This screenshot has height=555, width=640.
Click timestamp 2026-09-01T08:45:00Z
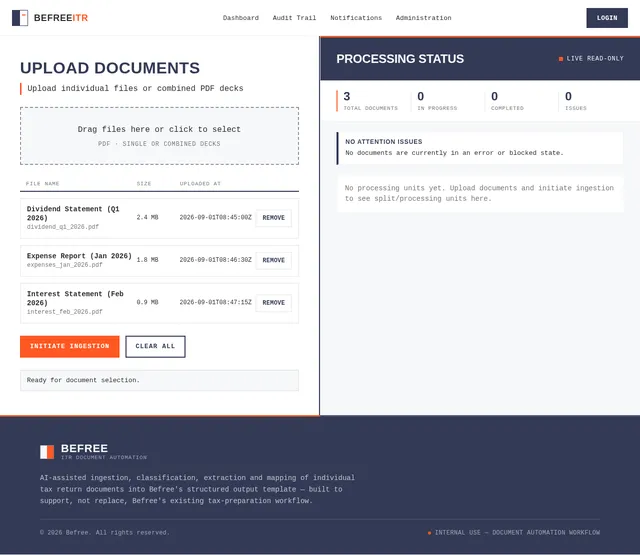[216, 218]
